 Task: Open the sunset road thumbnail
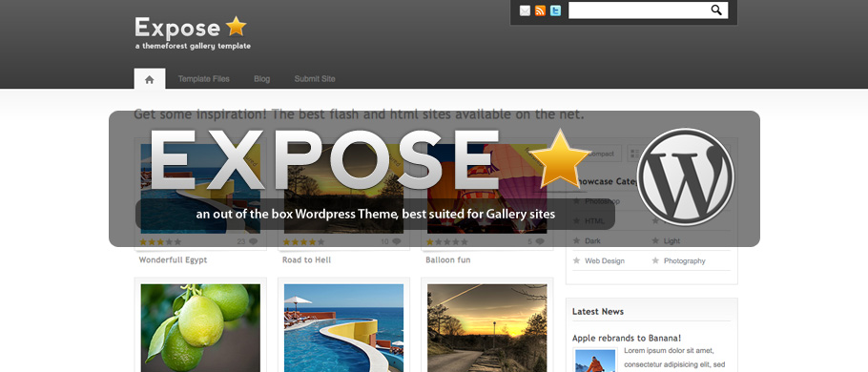pos(487,328)
